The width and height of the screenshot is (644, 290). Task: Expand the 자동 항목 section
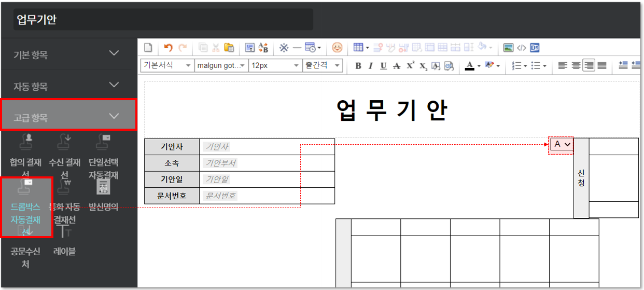point(68,86)
